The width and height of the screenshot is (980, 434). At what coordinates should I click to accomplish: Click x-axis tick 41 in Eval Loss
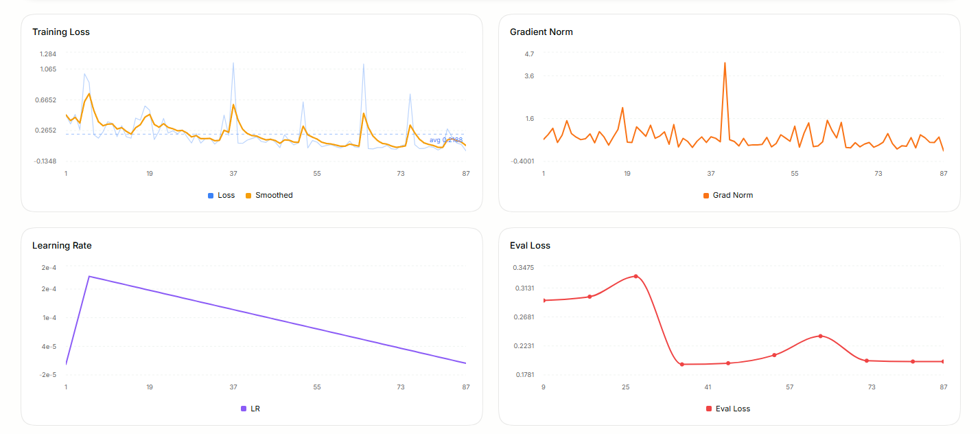708,387
